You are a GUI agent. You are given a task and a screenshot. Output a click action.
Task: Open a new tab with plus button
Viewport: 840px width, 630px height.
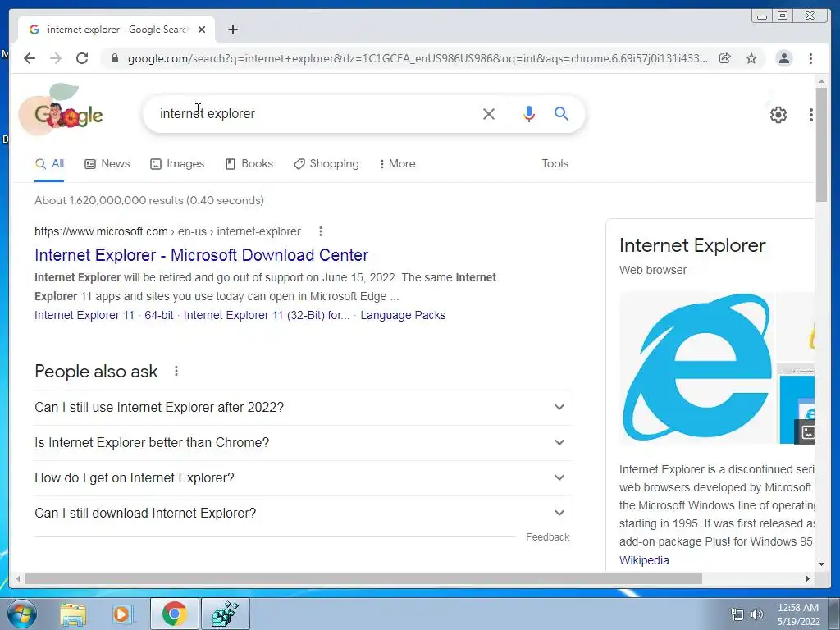coord(232,30)
